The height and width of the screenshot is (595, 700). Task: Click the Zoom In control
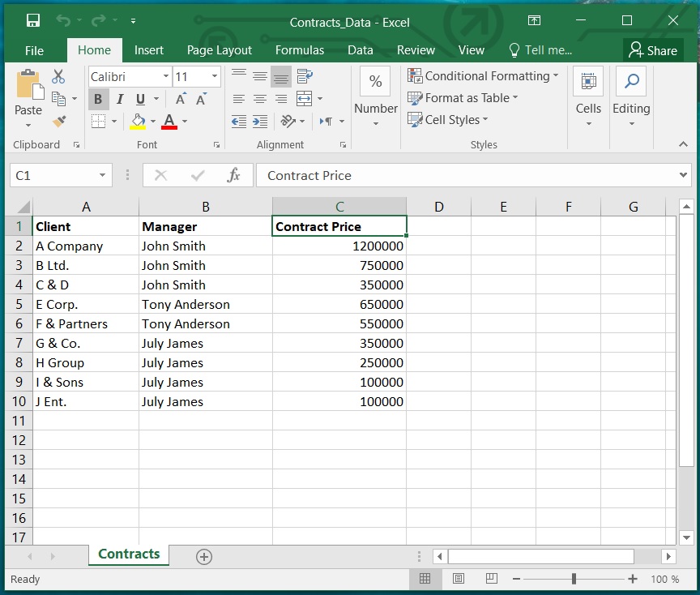631,579
